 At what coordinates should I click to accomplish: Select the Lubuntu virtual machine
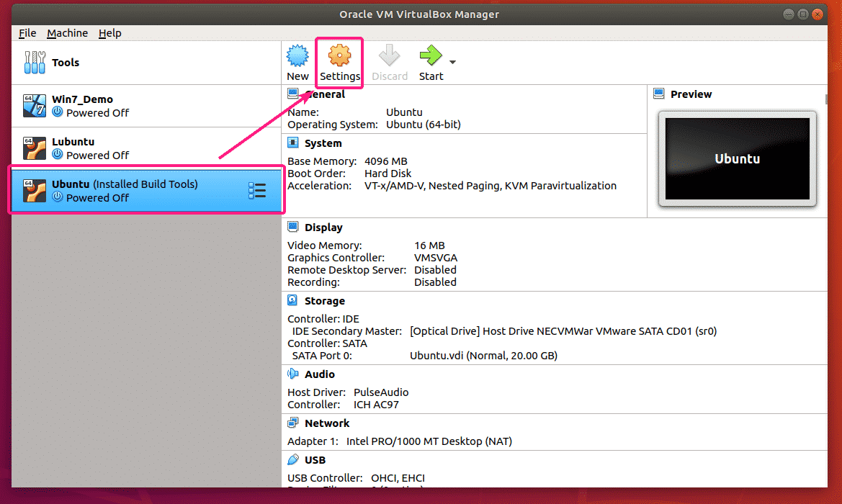click(x=146, y=148)
